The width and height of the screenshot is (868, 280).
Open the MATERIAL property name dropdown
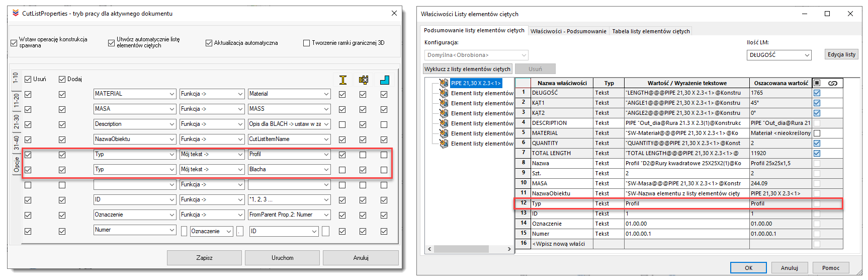coord(171,94)
